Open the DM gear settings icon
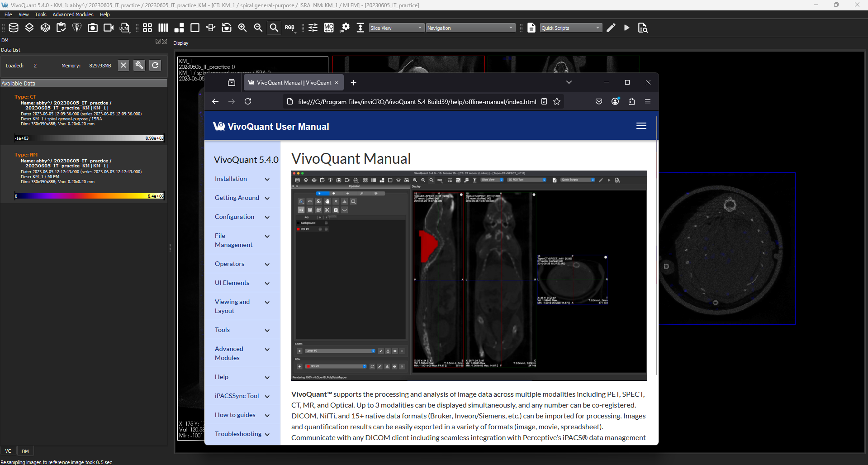 [x=345, y=28]
